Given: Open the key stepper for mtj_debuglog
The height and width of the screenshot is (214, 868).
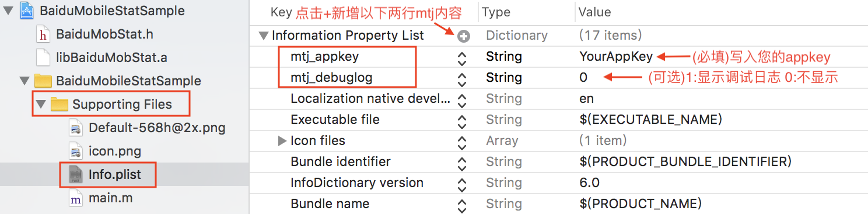Looking at the screenshot, I should (x=462, y=79).
